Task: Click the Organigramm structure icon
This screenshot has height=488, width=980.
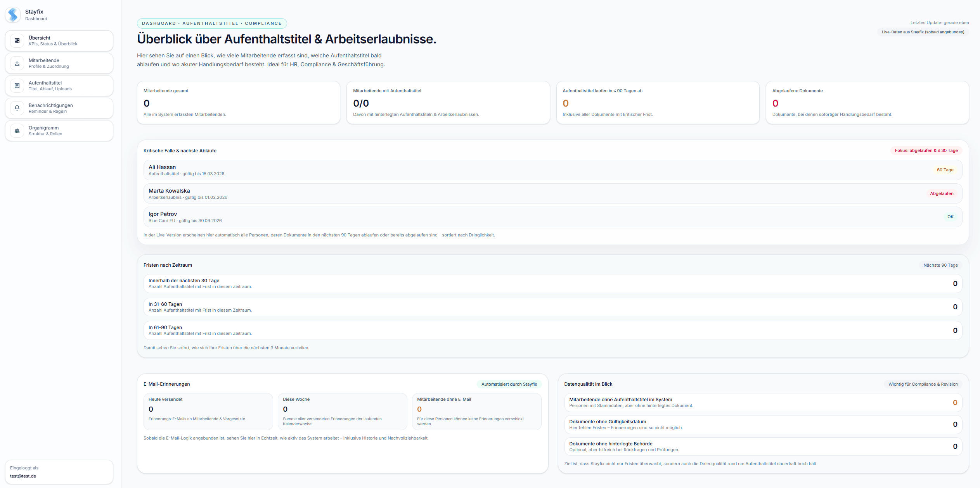Action: (x=17, y=131)
